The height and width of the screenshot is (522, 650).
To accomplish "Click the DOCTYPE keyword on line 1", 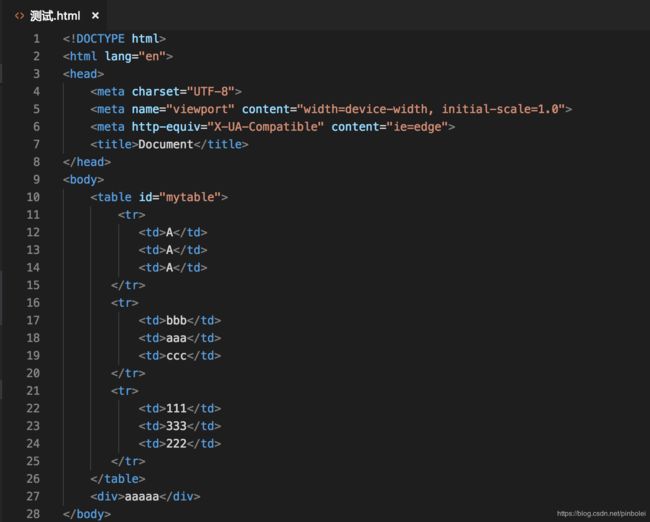I will coord(100,39).
